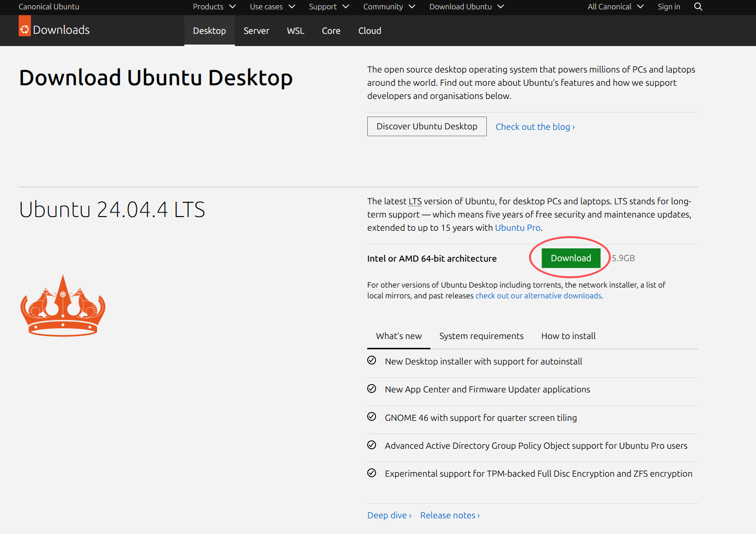This screenshot has width=756, height=534.
Task: Open the Cloud downloads tab
Action: (x=370, y=31)
